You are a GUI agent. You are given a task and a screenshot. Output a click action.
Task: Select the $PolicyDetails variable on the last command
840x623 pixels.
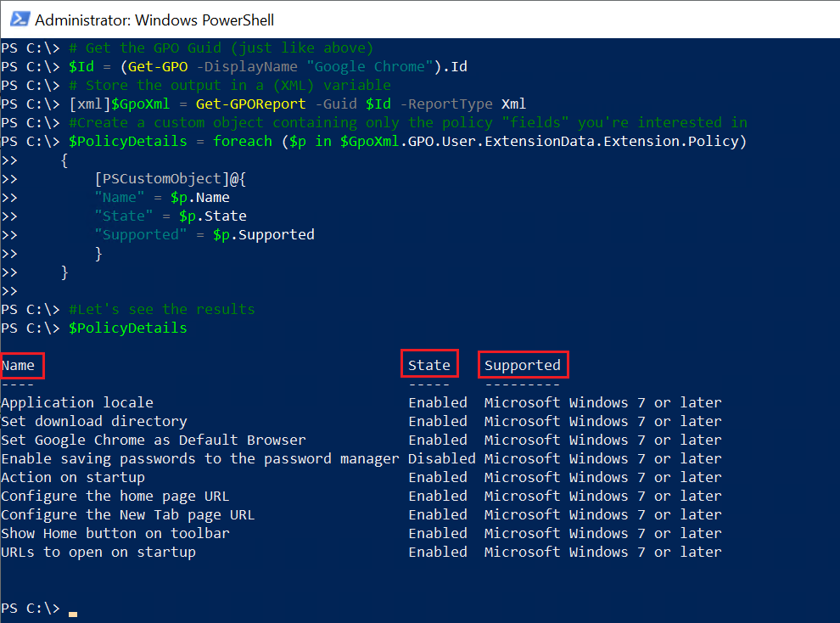pyautogui.click(x=127, y=328)
